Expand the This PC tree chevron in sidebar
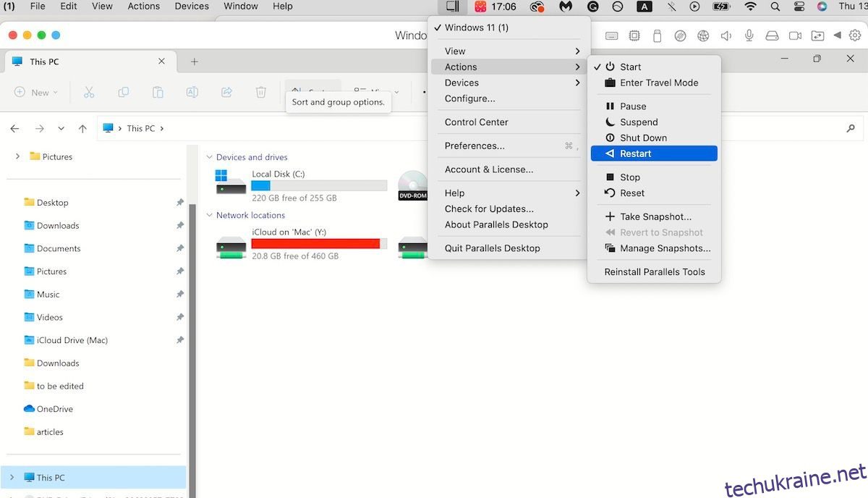Viewport: 868px width, 498px height. tap(12, 478)
